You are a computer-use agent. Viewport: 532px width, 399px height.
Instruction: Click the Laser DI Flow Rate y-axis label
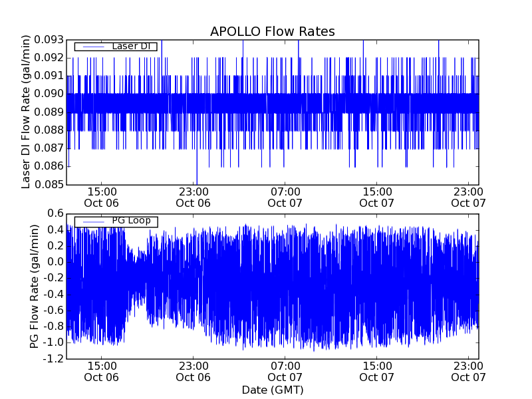coord(27,112)
